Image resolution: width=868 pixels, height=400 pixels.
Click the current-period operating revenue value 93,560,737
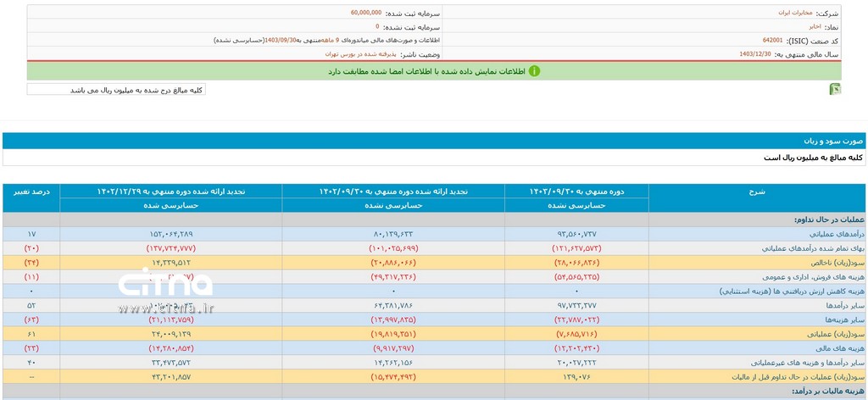point(576,233)
